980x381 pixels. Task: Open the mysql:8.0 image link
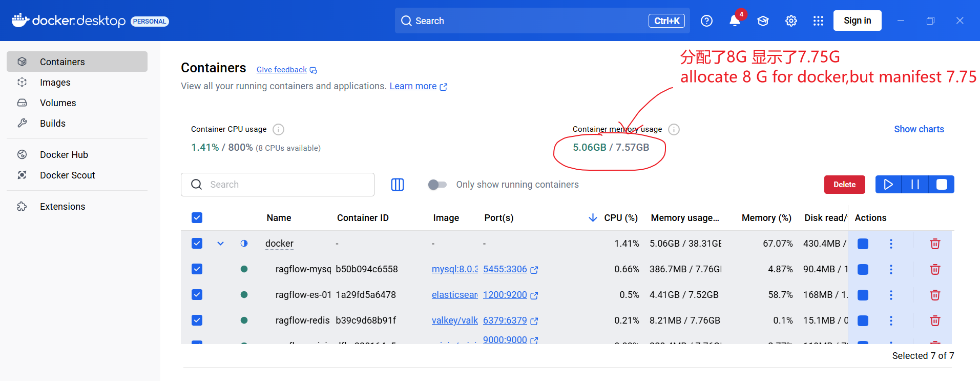pos(454,269)
